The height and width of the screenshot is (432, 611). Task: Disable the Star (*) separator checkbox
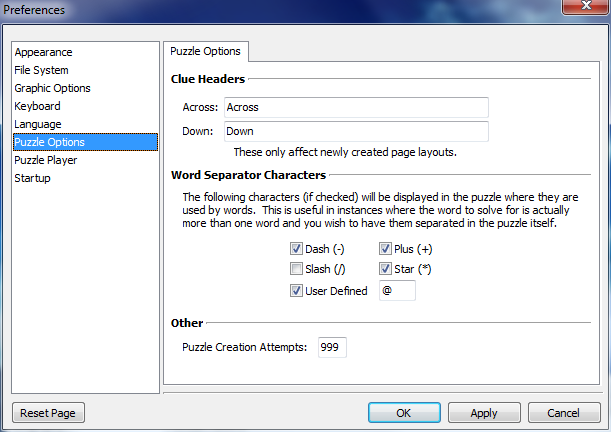(385, 270)
